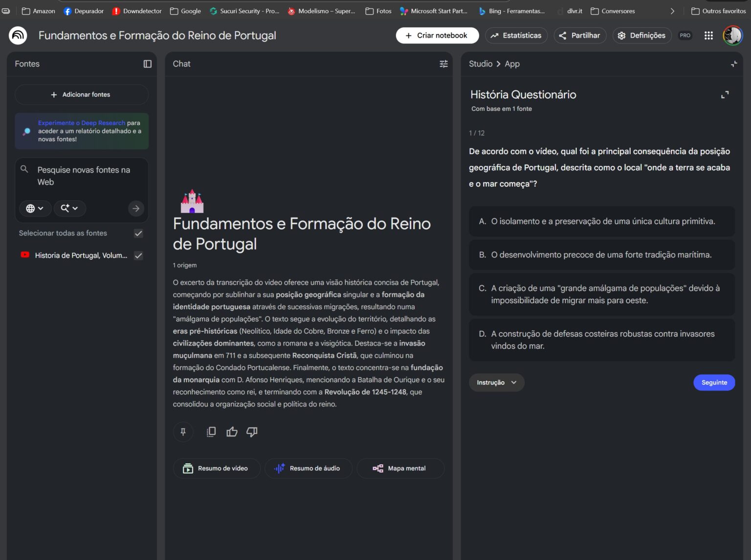Go to Studio breadcrumb
Screen dimensions: 751x560
pos(480,64)
